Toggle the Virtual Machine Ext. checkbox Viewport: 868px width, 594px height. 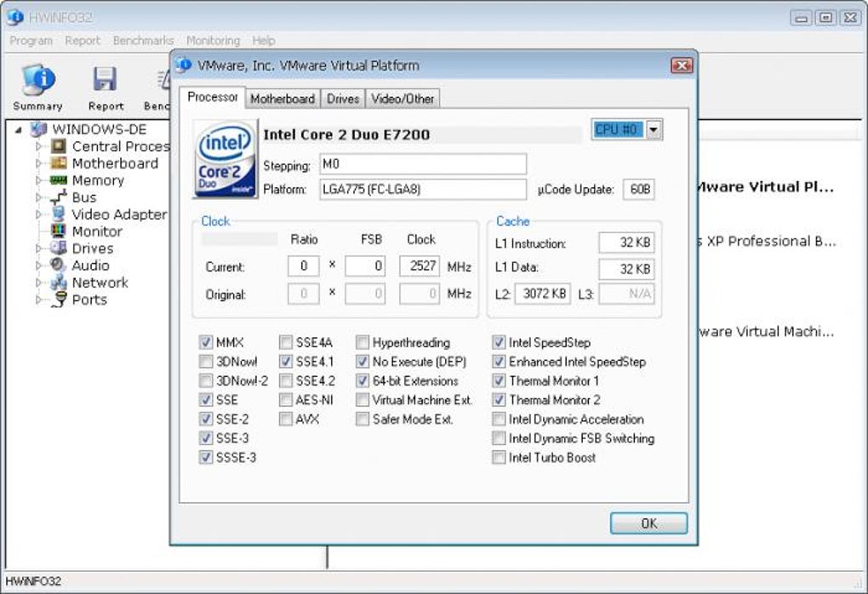[x=363, y=400]
